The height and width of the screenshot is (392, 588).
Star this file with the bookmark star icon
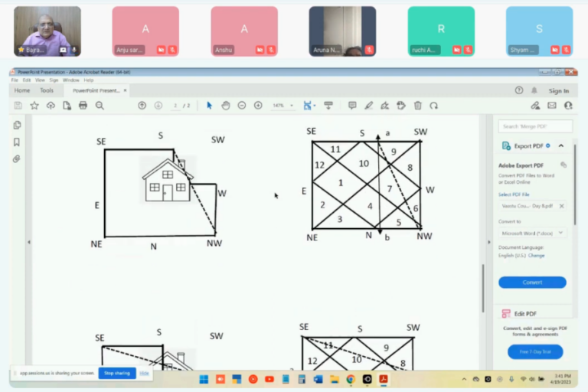(34, 106)
